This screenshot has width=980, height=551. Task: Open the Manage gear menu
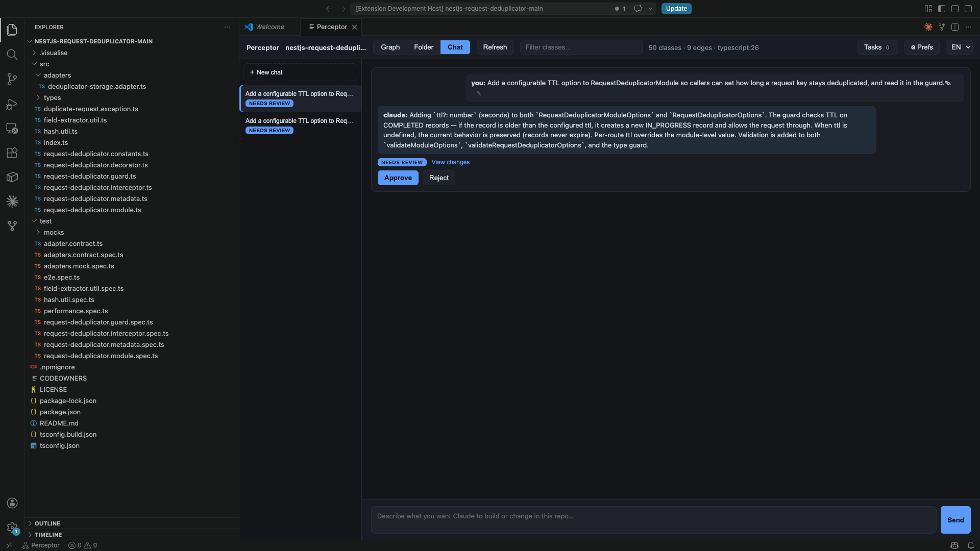coord(12,528)
